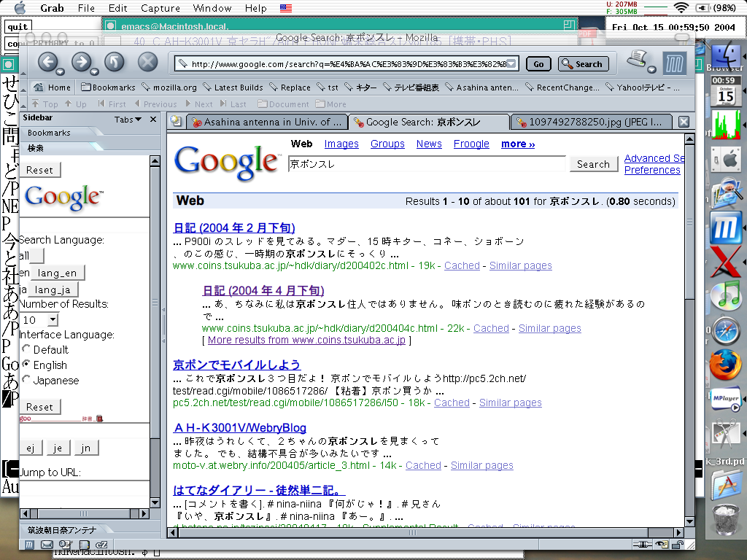Select the English interface language radio button
The width and height of the screenshot is (747, 560).
26,364
